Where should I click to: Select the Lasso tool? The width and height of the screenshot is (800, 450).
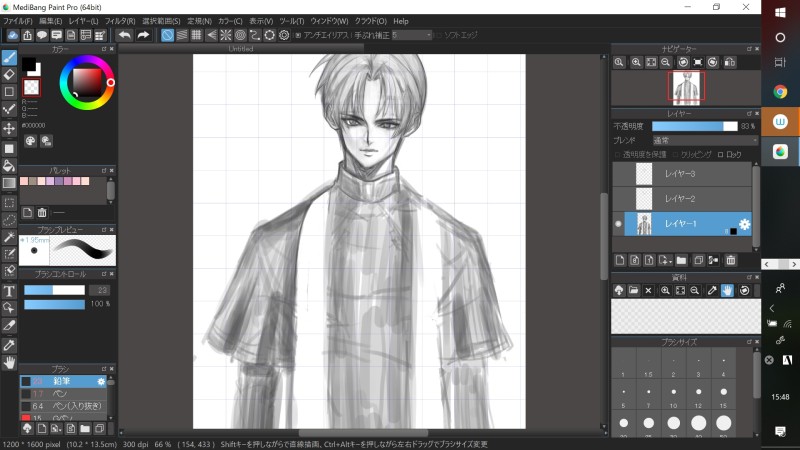click(x=9, y=220)
